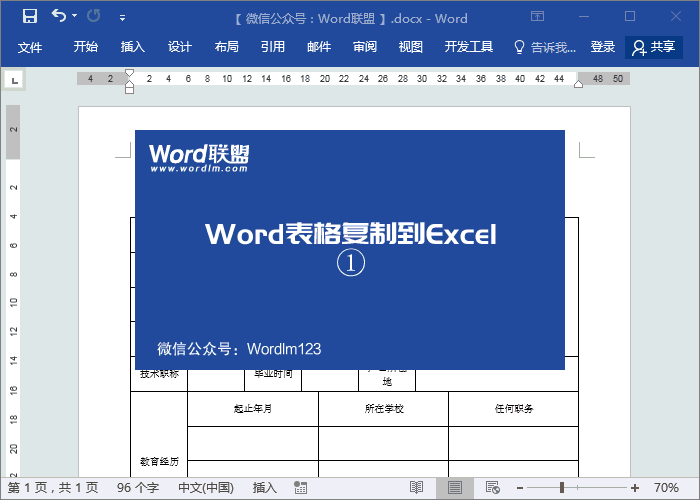700x500 pixels.
Task: Click the zoom out minus button
Action: 520,488
